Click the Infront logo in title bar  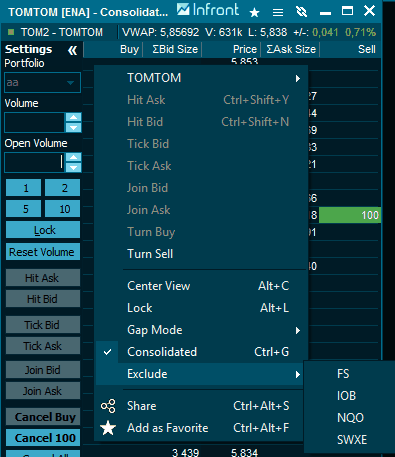pos(208,10)
